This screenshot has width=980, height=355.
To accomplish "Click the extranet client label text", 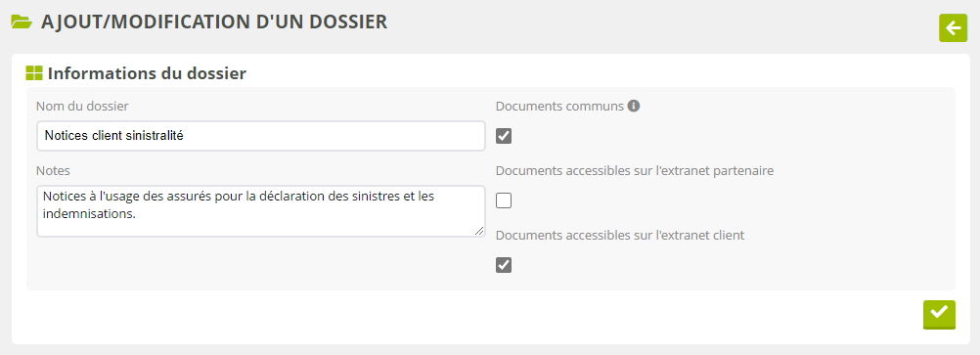I will click(620, 236).
